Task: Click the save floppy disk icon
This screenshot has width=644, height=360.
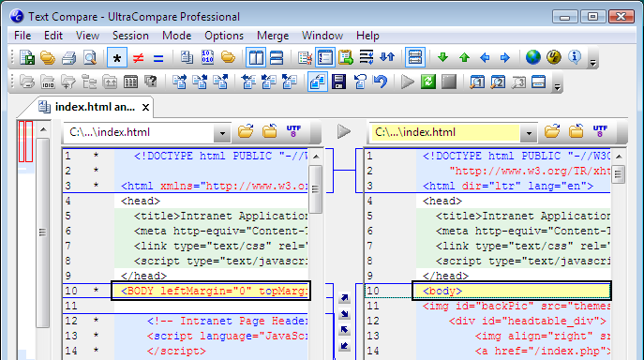Action: pyautogui.click(x=338, y=82)
